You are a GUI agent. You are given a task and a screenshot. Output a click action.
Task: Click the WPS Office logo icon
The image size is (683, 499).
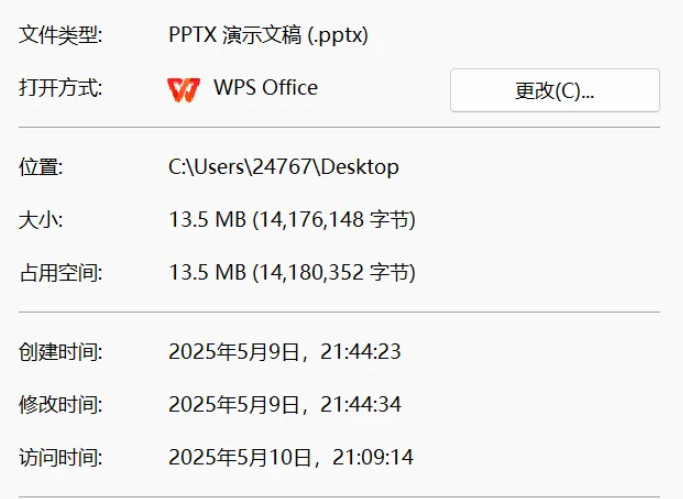[x=184, y=89]
